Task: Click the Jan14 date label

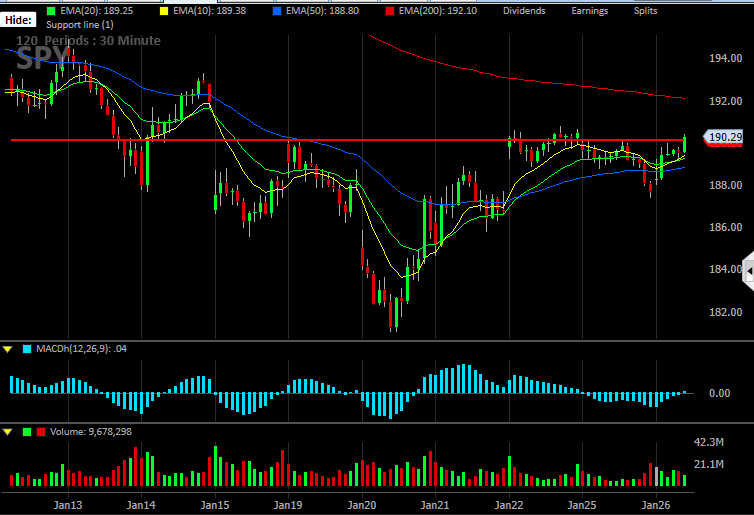Action: coord(141,505)
